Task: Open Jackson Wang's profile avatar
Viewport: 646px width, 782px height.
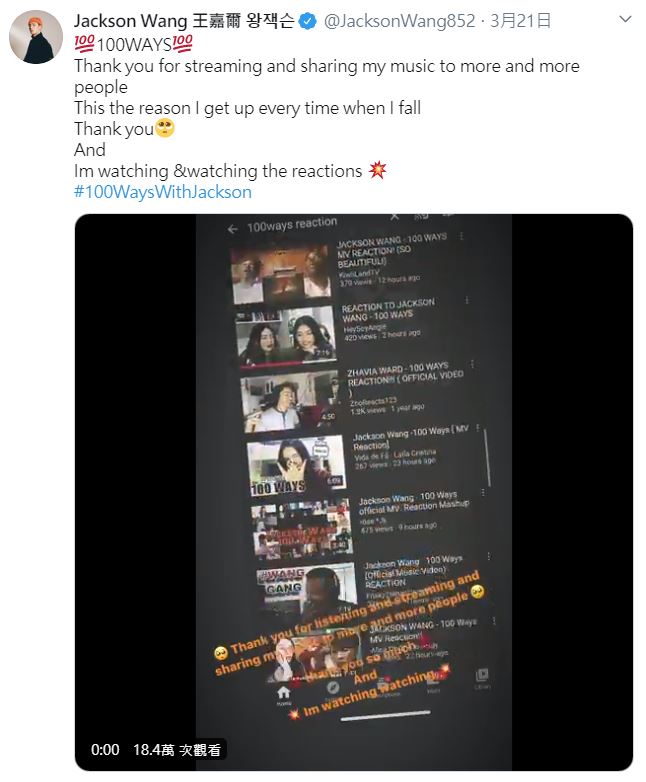Action: coord(35,37)
